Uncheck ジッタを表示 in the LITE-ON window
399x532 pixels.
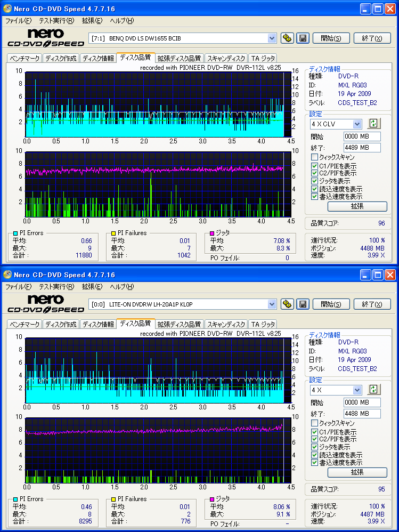point(314,447)
